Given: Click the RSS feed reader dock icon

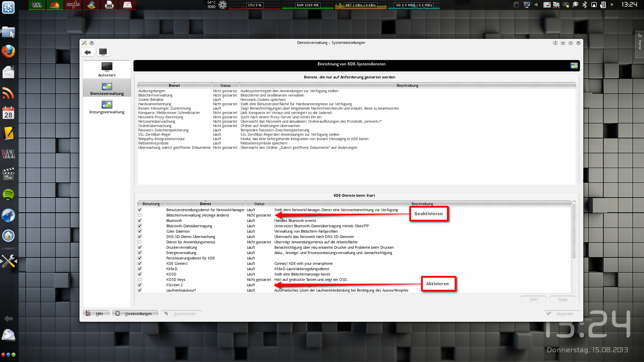Looking at the screenshot, I should (8, 93).
